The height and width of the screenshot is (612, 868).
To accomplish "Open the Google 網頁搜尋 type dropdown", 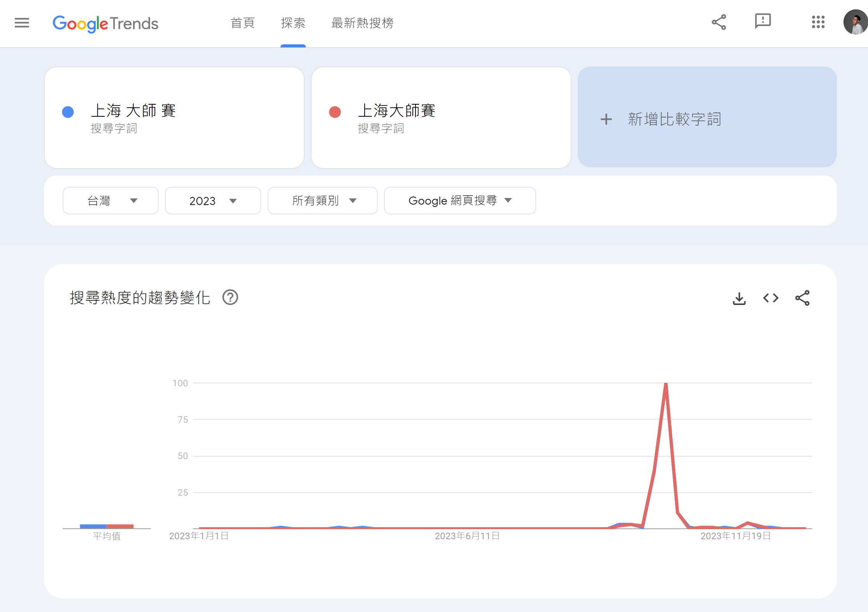I will (x=459, y=201).
